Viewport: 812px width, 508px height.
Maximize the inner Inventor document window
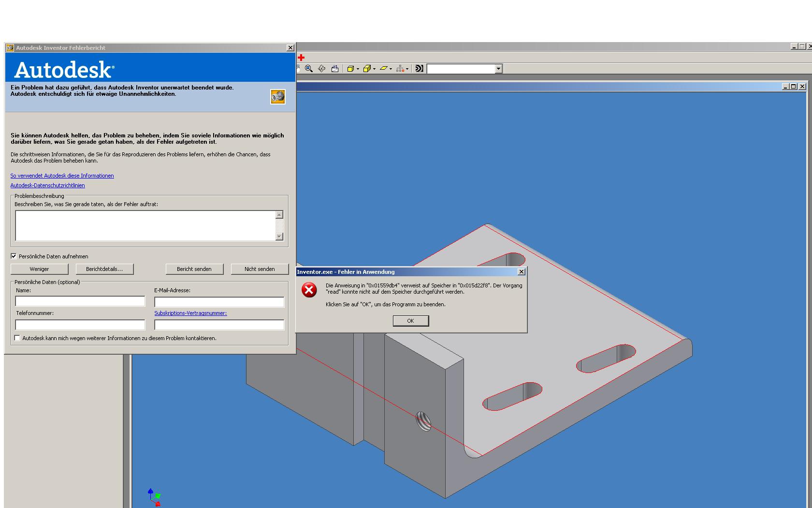tap(794, 87)
